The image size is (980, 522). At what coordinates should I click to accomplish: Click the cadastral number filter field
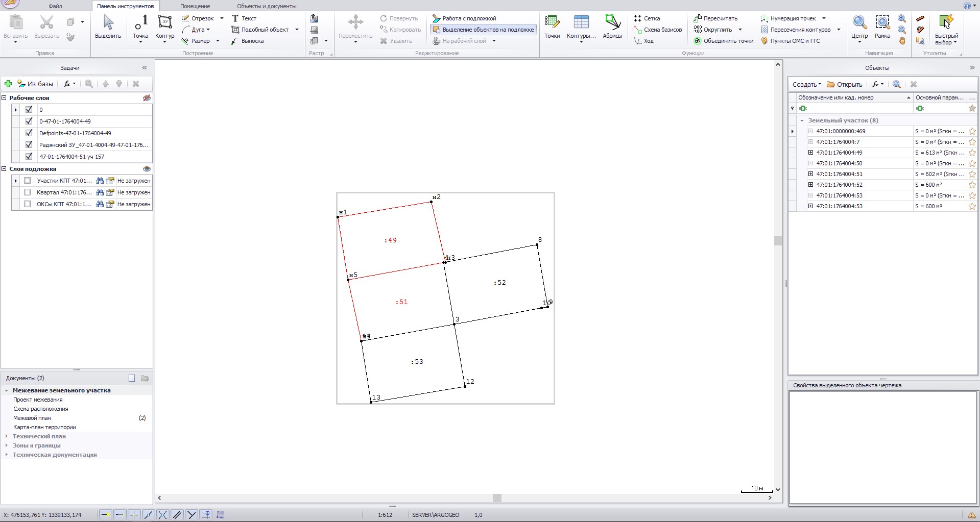(x=855, y=108)
